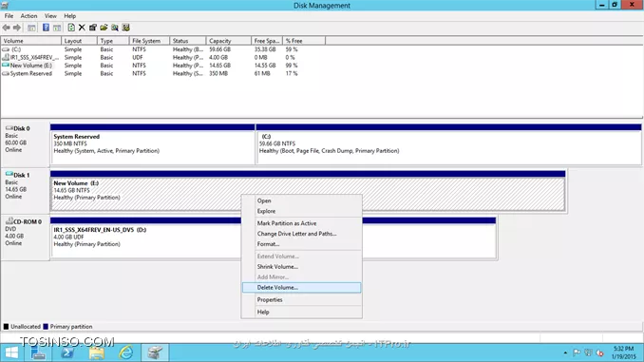Screen dimensions: 644x362
Task: Click the Forward arrow toolbar icon
Action: pos(17,28)
